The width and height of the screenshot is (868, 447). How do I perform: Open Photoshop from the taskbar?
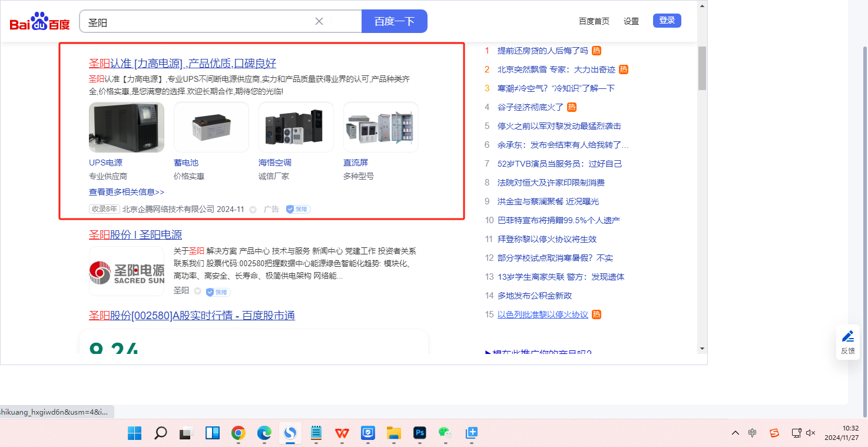(x=420, y=433)
